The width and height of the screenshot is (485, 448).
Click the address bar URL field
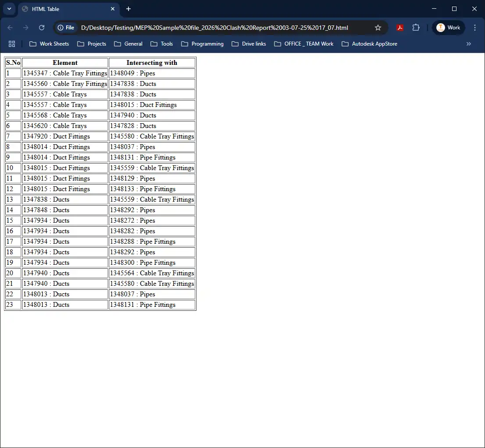pyautogui.click(x=214, y=28)
